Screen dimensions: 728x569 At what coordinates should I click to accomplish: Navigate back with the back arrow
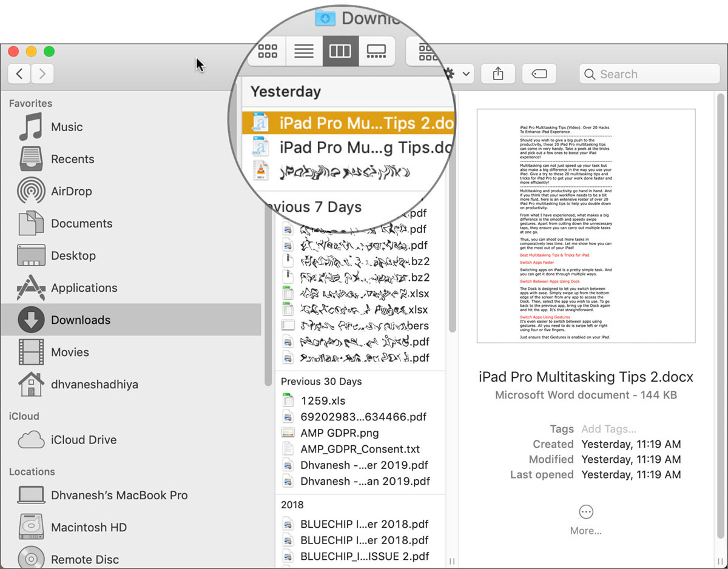pyautogui.click(x=19, y=73)
